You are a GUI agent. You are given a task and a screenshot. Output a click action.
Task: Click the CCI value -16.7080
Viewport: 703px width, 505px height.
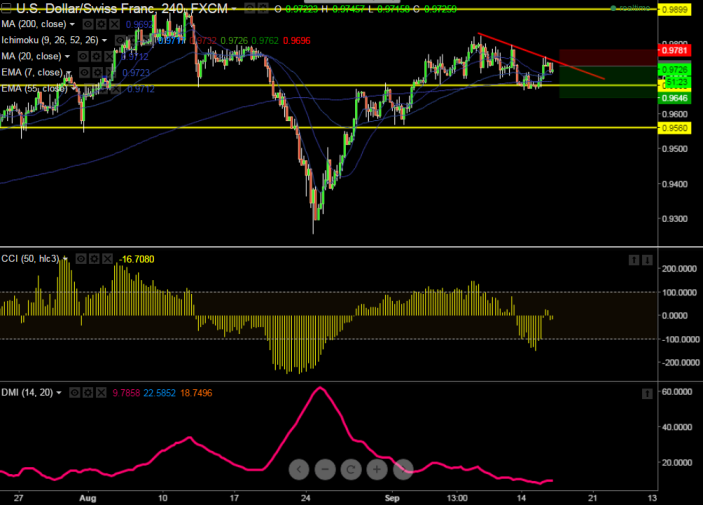click(x=136, y=259)
